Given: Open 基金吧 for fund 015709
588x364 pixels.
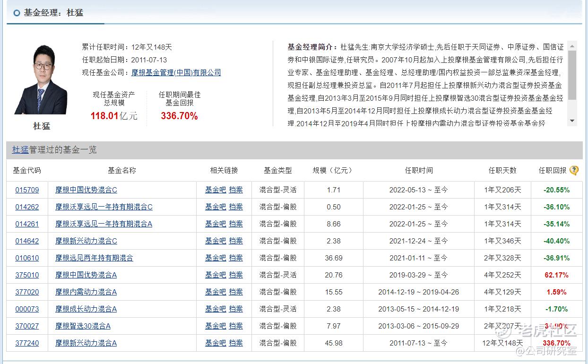Looking at the screenshot, I should [x=216, y=190].
